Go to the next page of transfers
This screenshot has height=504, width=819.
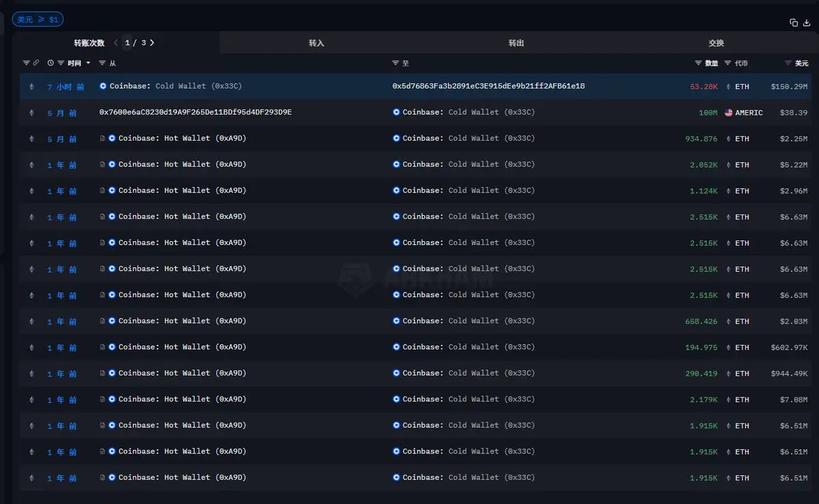pyautogui.click(x=152, y=43)
